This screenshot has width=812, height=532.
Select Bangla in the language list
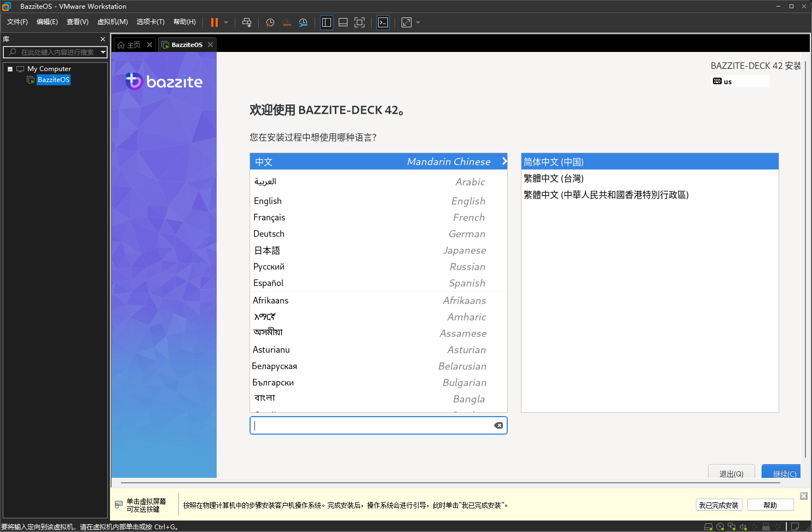[379, 399]
